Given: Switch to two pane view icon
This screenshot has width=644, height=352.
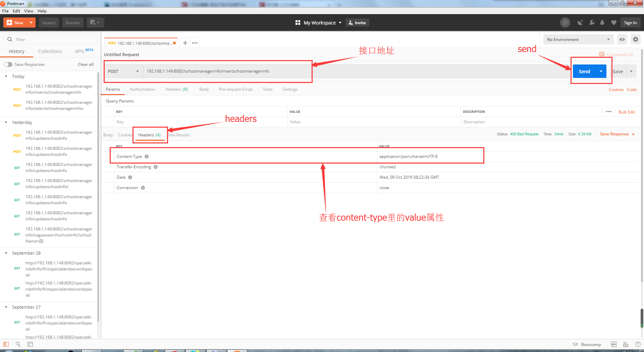Looking at the screenshot, I should click(x=614, y=344).
